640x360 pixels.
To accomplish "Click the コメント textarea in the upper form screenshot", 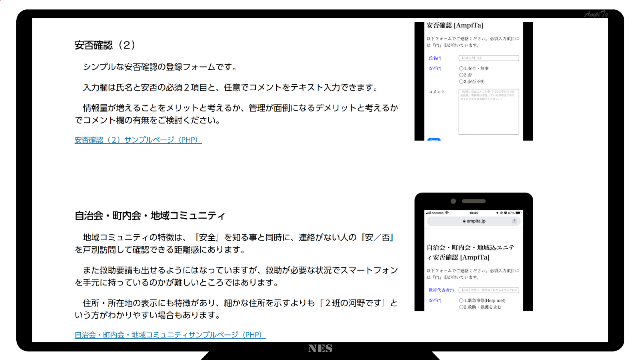I will pyautogui.click(x=489, y=112).
